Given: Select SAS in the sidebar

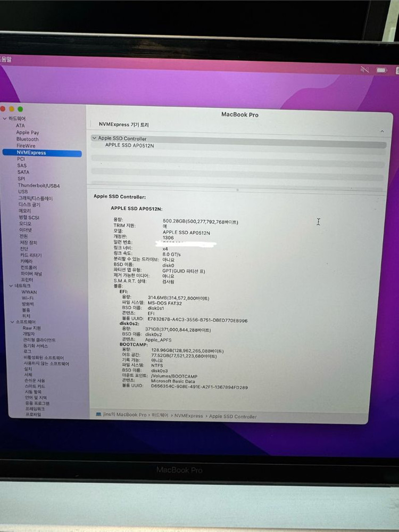Looking at the screenshot, I should point(22,165).
